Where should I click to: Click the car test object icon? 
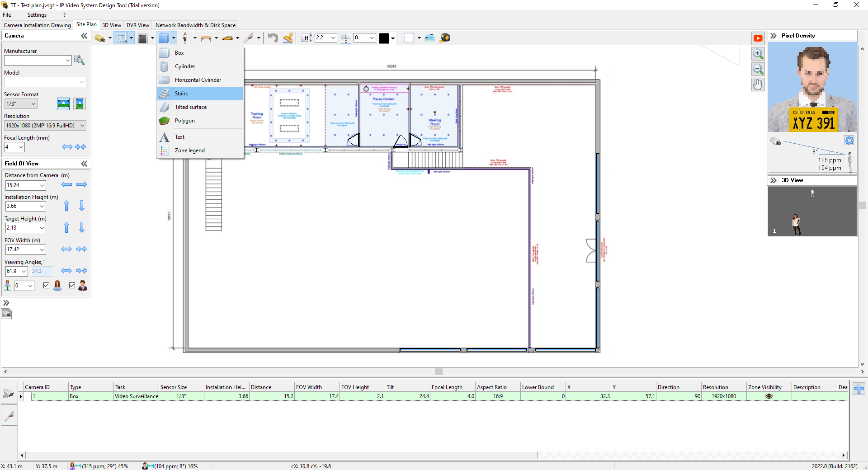(x=227, y=38)
